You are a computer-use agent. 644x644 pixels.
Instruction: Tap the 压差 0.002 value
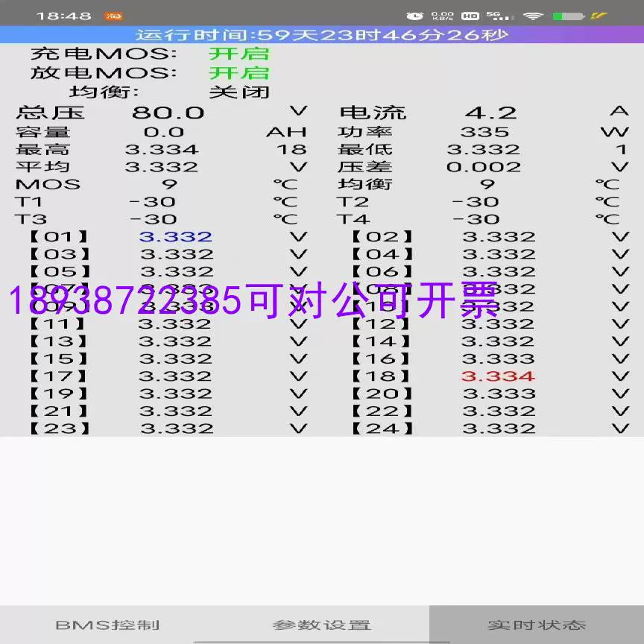pyautogui.click(x=484, y=167)
